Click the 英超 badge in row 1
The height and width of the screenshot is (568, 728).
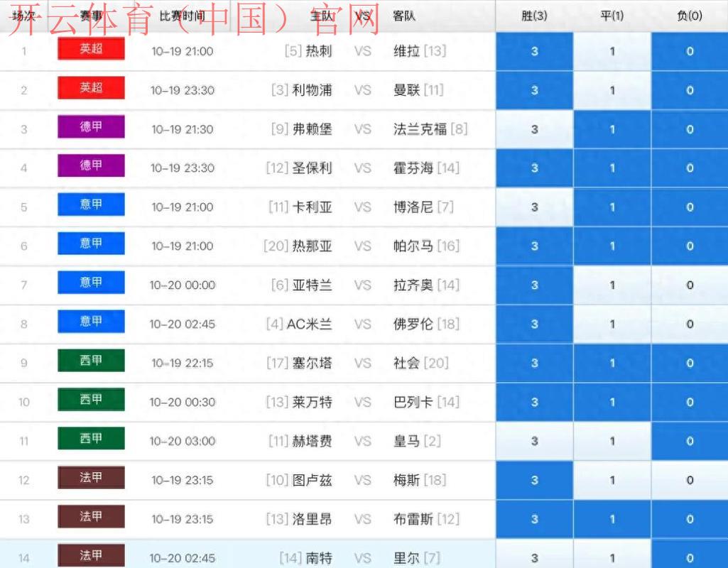(91, 49)
